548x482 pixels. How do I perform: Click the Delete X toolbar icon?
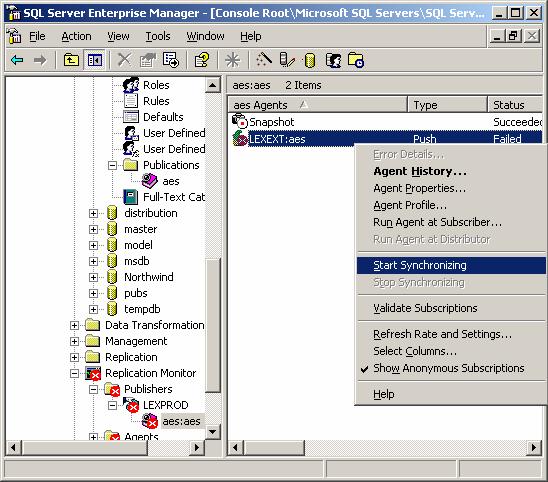[x=124, y=60]
